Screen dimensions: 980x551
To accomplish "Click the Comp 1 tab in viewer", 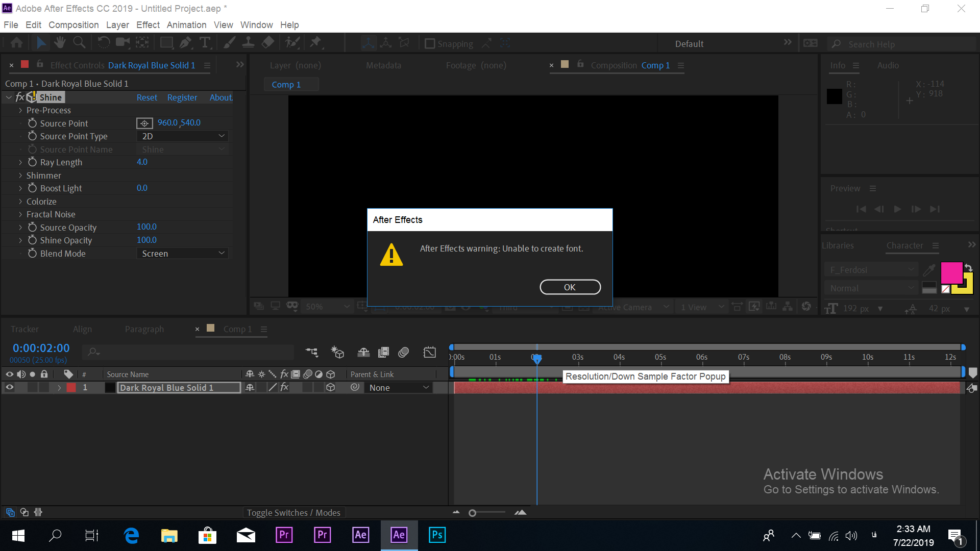I will [x=285, y=84].
